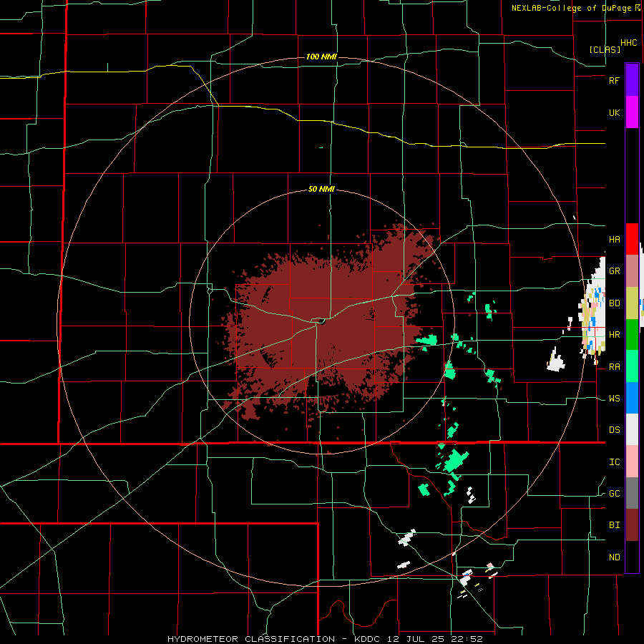This screenshot has height=644, width=644.
Task: Click the gray GC legend color swatch
Action: click(x=632, y=493)
